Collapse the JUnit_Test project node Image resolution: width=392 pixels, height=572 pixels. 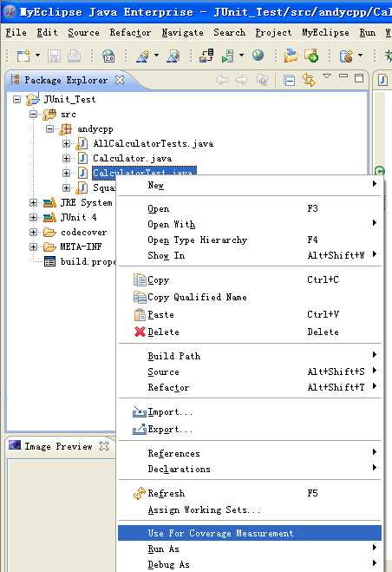tap(16, 99)
